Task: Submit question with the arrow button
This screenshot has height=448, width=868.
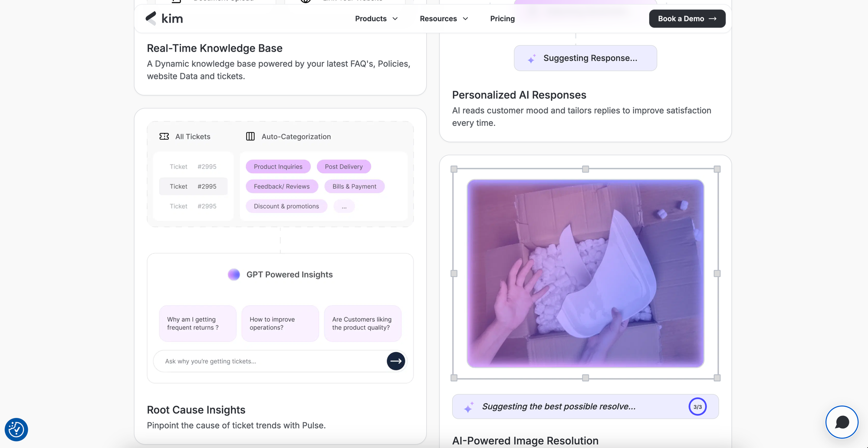Action: coord(395,361)
